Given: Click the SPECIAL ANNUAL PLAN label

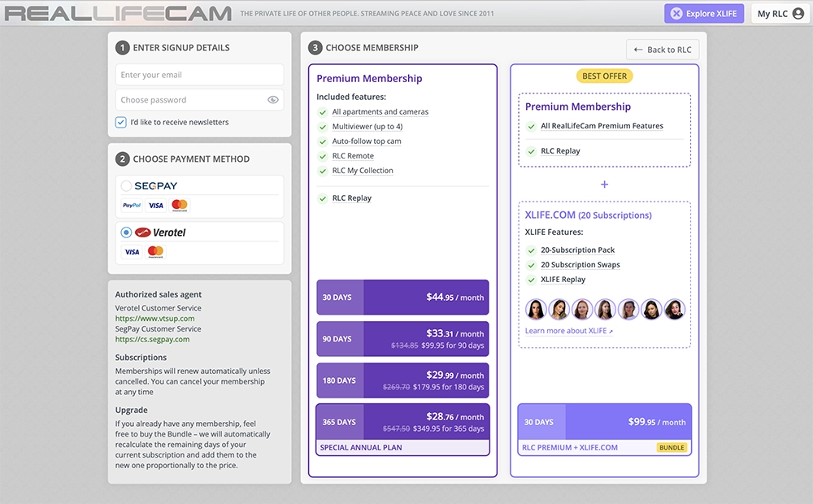Looking at the screenshot, I should coord(361,447).
